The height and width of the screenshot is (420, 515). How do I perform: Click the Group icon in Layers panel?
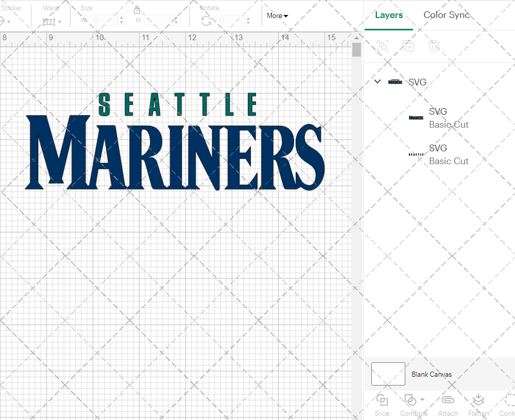pyautogui.click(x=383, y=46)
